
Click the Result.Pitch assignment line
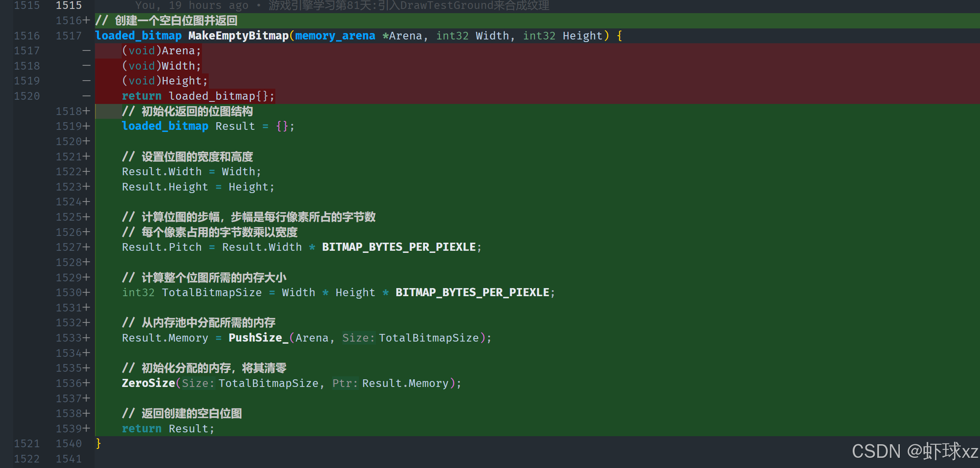pyautogui.click(x=302, y=247)
